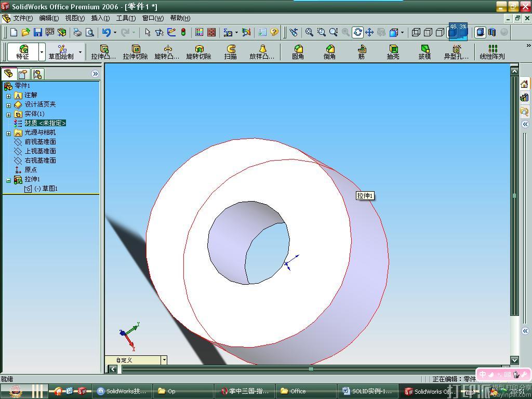Viewport: 532px width, 399px height.
Task: Toggle the Rotate View tool
Action: tap(357, 32)
